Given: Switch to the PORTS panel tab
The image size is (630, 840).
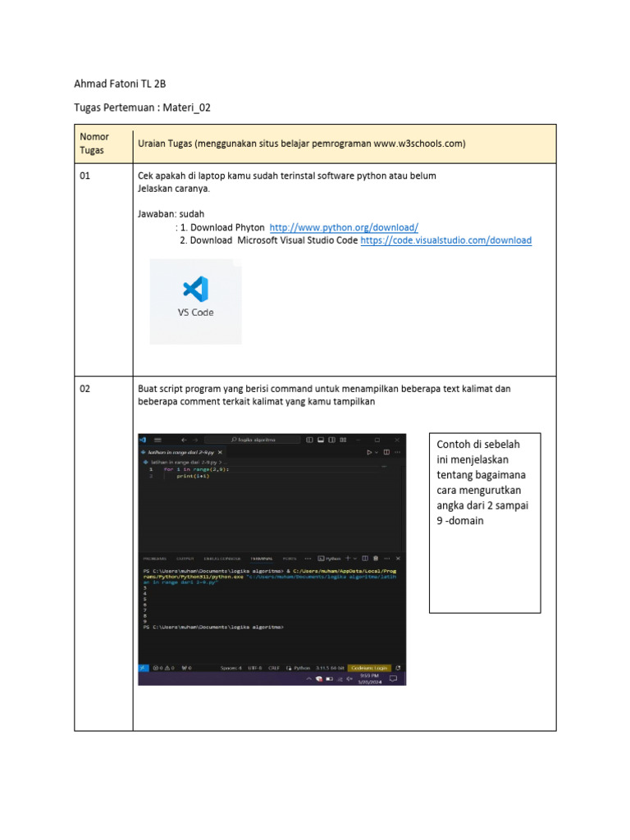Looking at the screenshot, I should pyautogui.click(x=290, y=559).
